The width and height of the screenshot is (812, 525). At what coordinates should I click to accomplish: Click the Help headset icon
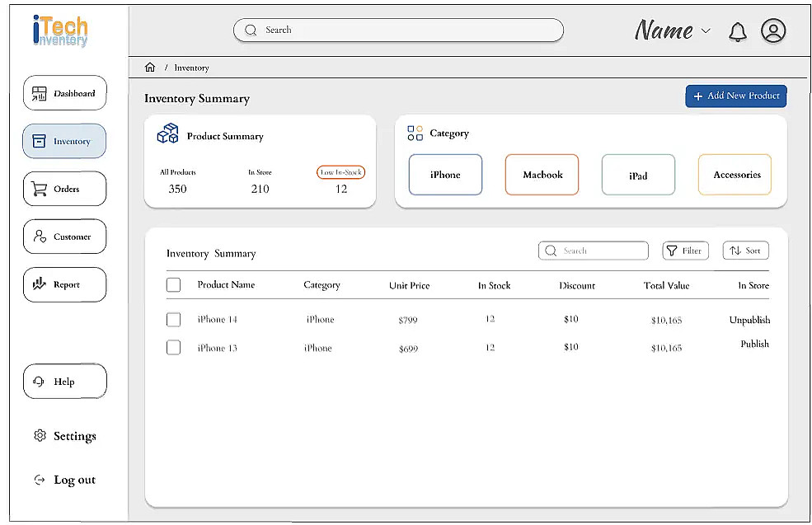click(x=39, y=382)
